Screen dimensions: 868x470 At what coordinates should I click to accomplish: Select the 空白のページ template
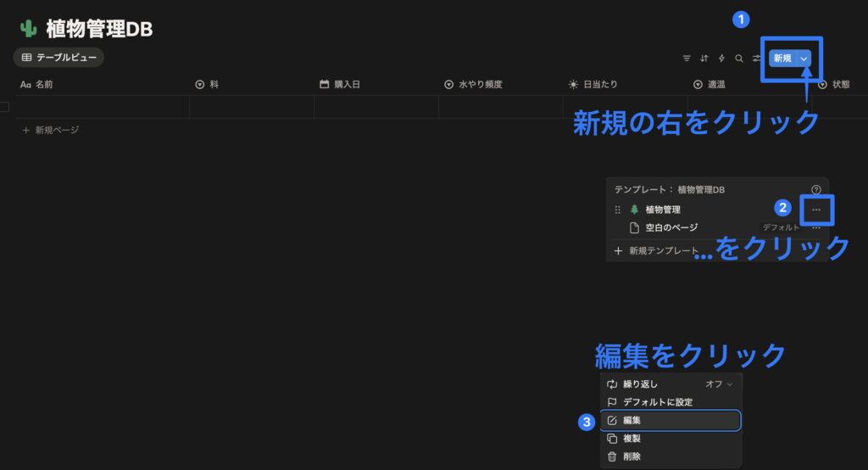(x=671, y=227)
